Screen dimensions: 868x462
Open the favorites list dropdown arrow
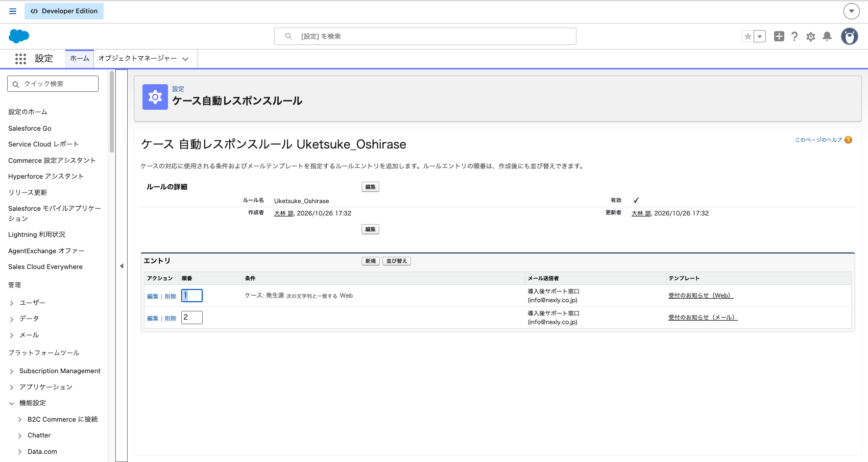coord(760,36)
